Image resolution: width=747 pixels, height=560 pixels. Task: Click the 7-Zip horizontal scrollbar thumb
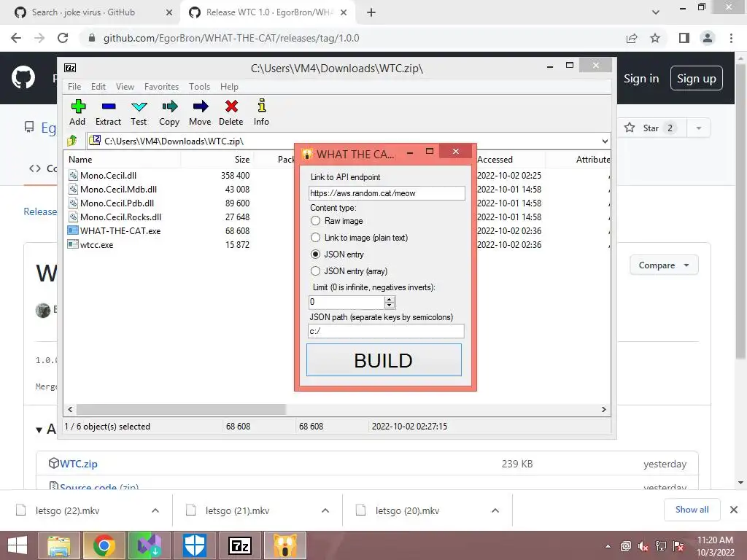(181, 410)
